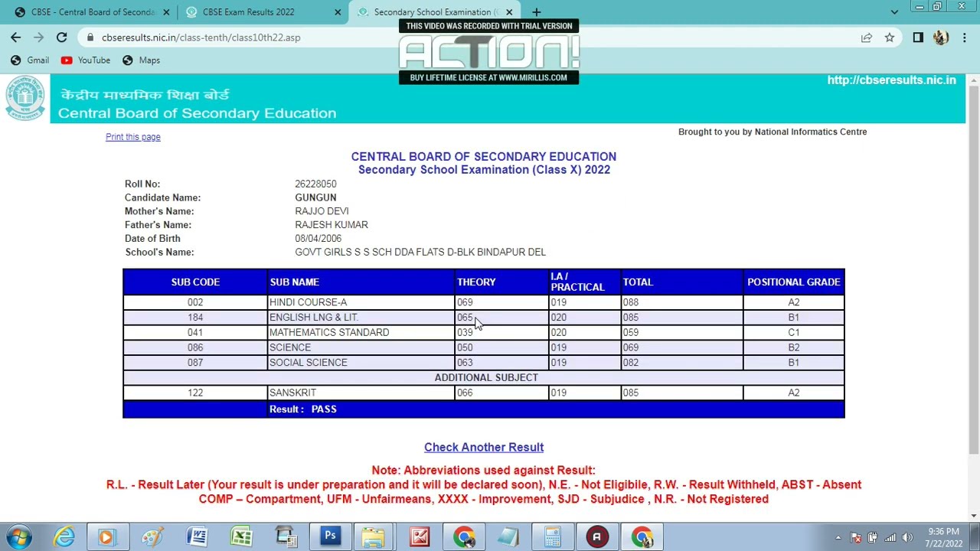Open the Action! recorder taskbar icon
The height and width of the screenshot is (551, 980).
pyautogui.click(x=596, y=536)
